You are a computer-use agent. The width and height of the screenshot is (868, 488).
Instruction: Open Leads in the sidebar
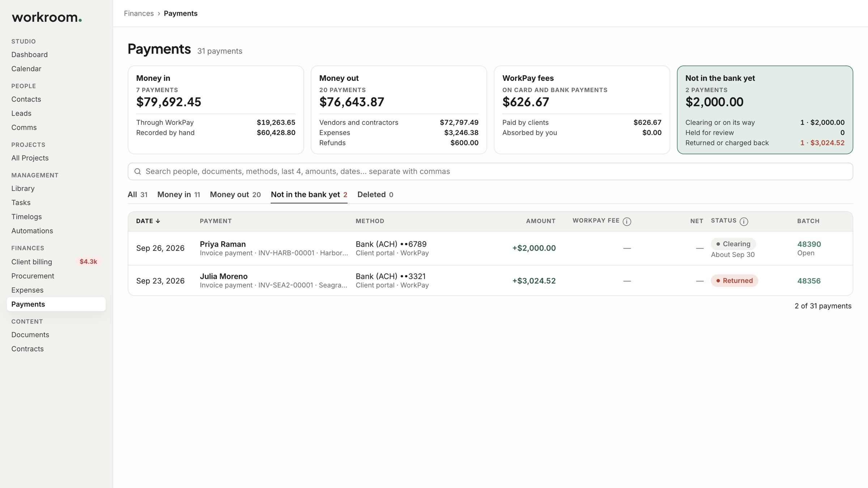click(x=21, y=113)
